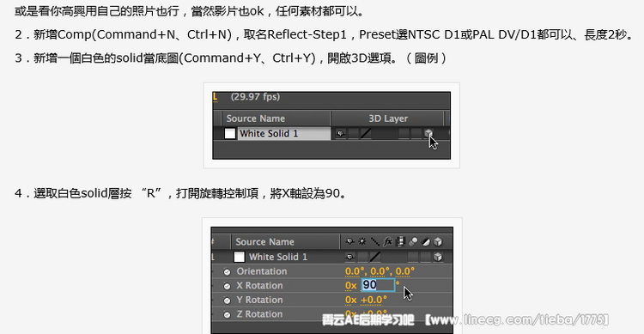Screen dimensions: 644x334
Task: Click the Adjustment Layer half-circle header icon
Action: tap(426, 241)
